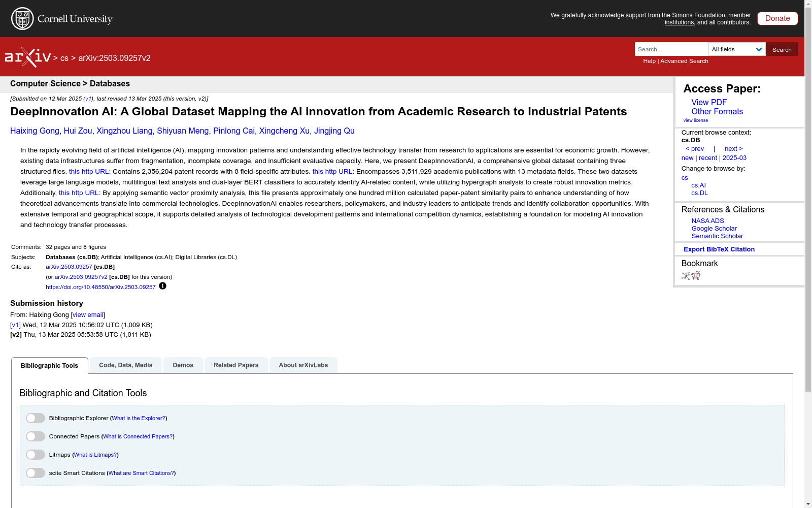812x508 pixels.
Task: Go to next paper link
Action: click(x=733, y=149)
